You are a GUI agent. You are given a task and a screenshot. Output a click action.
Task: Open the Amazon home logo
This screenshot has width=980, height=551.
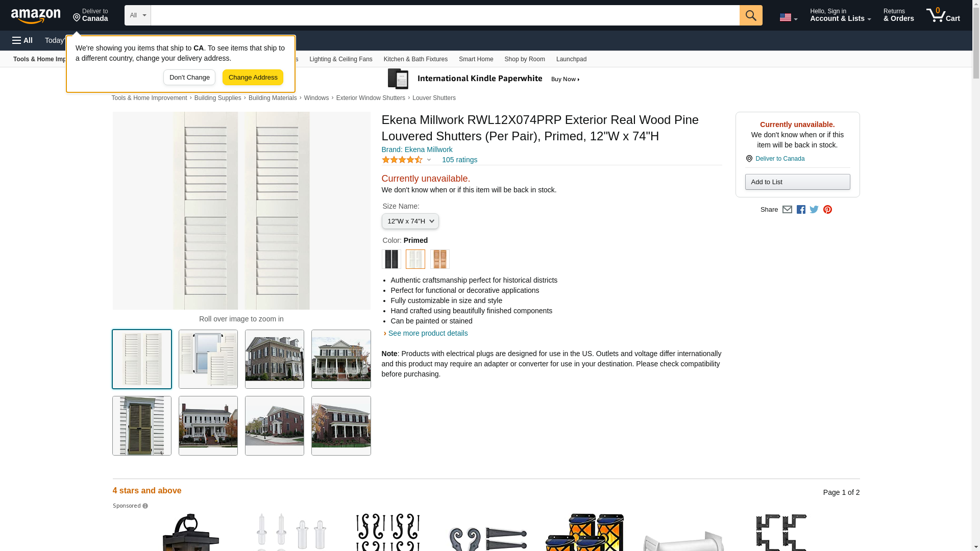coord(36,16)
